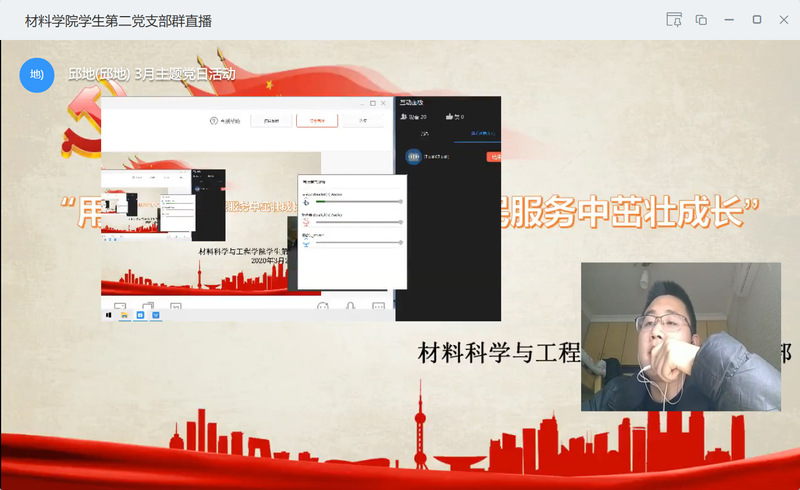This screenshot has height=490, width=800.
Task: Click the red-outlined button in shared toolbar
Action: [x=316, y=121]
